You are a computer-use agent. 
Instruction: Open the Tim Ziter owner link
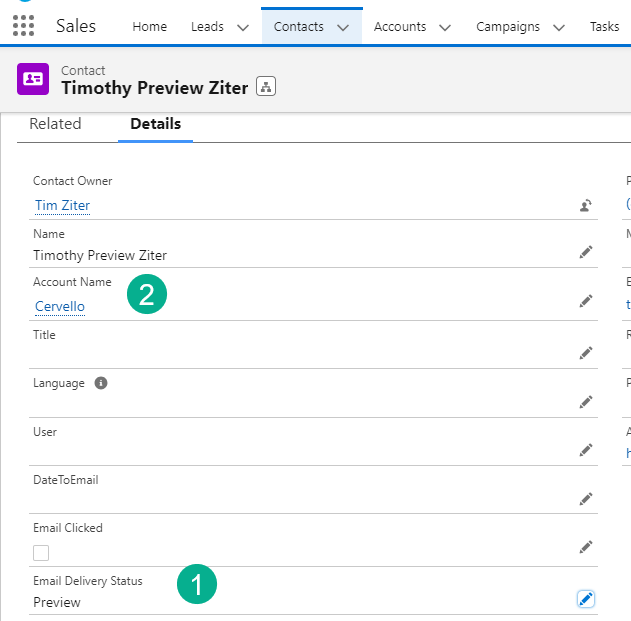coord(62,206)
